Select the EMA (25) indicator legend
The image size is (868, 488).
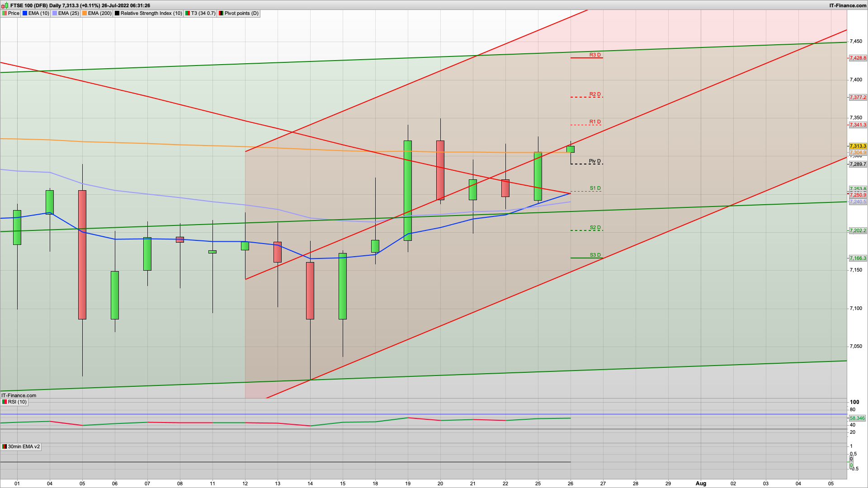[x=66, y=14]
